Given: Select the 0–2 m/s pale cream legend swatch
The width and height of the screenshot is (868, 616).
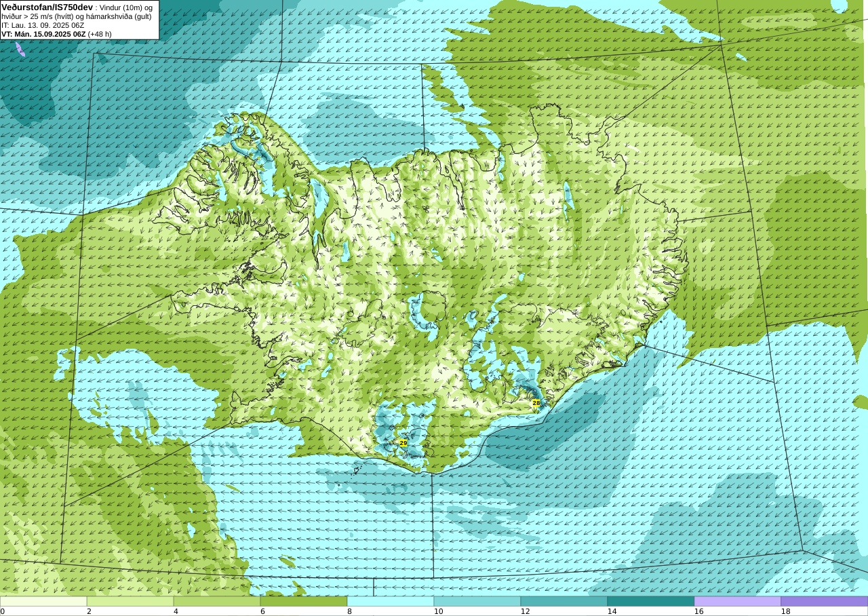Looking at the screenshot, I should click(x=43, y=601).
